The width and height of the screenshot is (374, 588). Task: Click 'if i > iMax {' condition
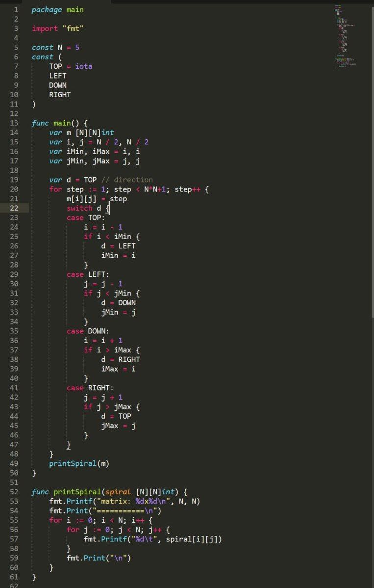tap(112, 350)
